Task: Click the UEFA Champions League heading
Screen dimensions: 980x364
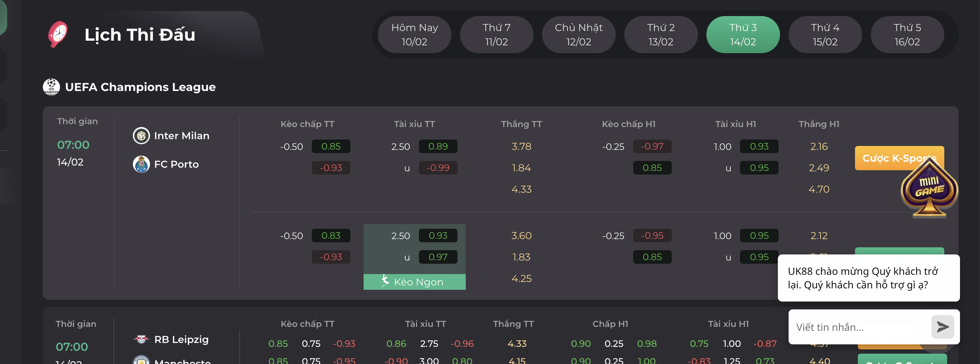Action: (x=140, y=87)
